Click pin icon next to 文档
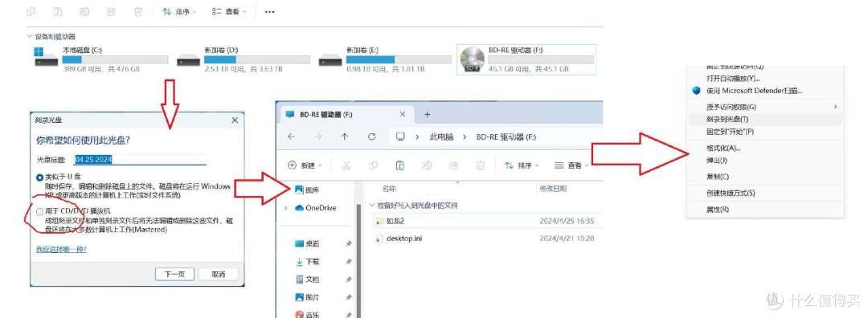Screen dimensions: 868x318 pos(348,279)
